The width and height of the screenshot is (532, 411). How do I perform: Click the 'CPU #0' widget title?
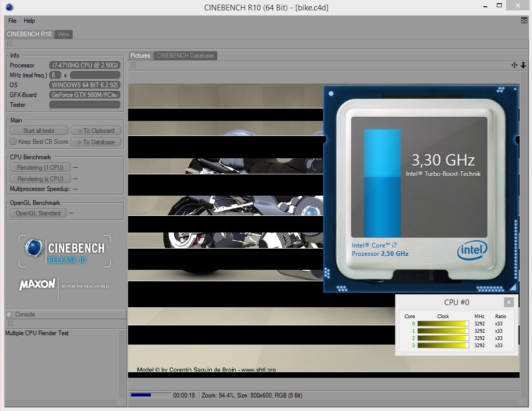(x=457, y=303)
